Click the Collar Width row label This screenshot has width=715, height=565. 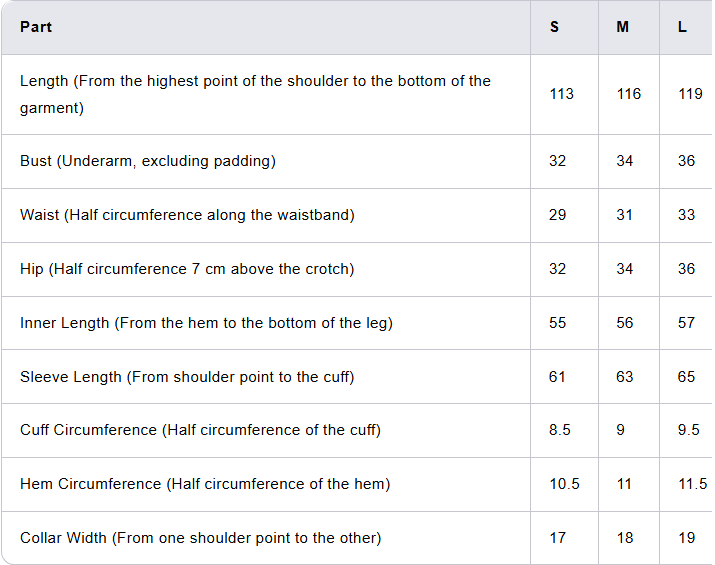point(200,538)
